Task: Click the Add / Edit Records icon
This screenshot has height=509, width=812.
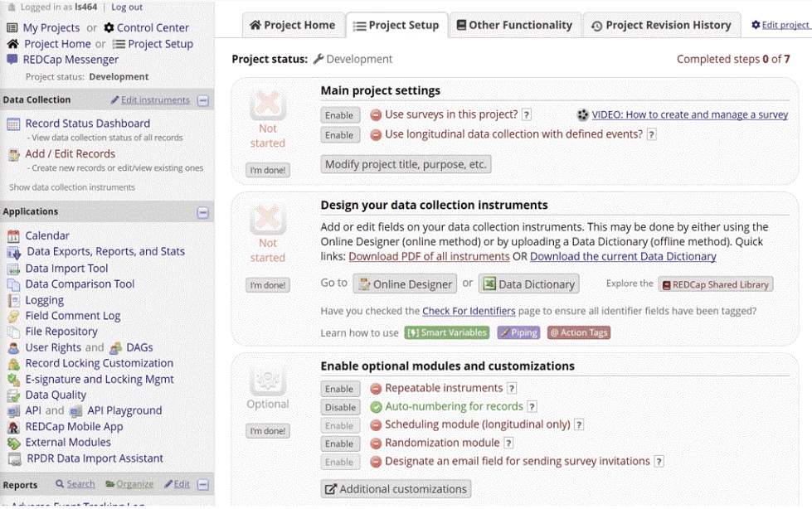Action: [x=13, y=155]
